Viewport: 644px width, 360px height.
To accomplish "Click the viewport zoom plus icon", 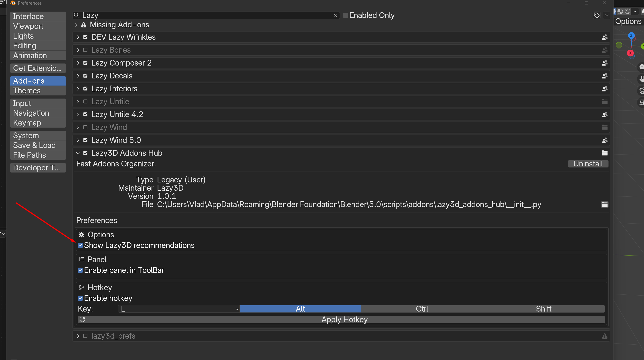I will pyautogui.click(x=642, y=67).
